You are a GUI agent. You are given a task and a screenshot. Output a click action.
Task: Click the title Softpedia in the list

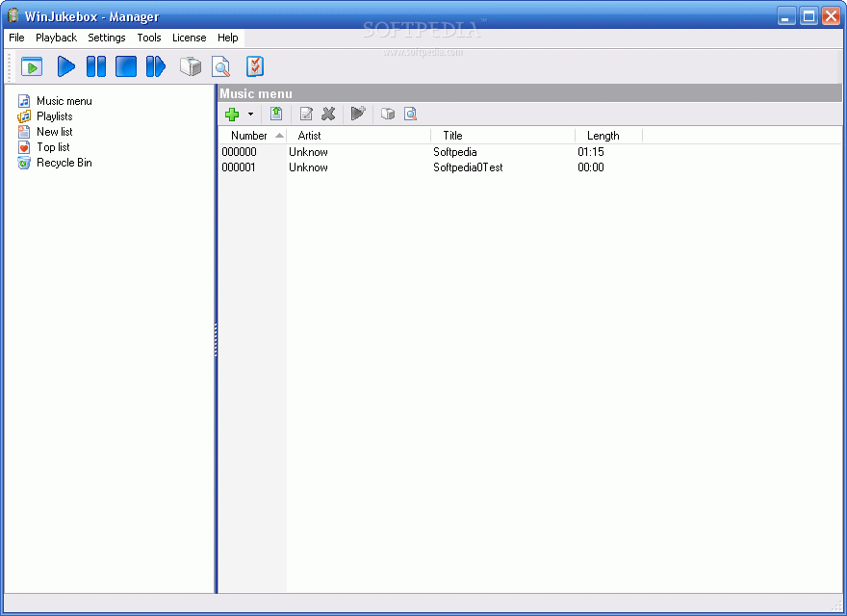click(455, 152)
